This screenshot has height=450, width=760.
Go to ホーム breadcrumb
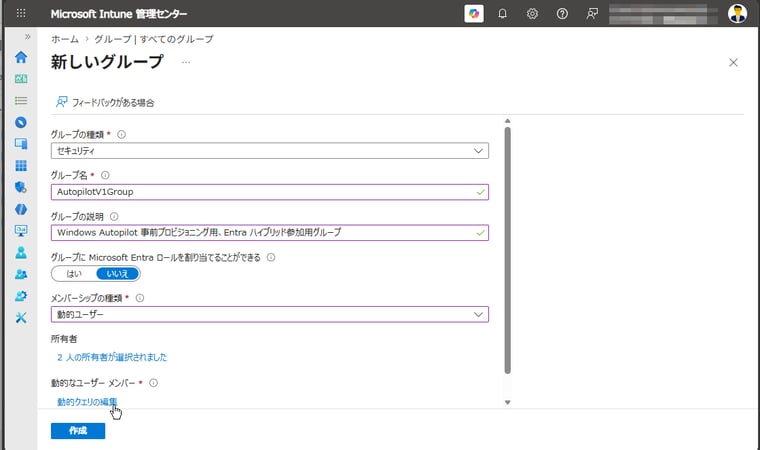point(65,39)
